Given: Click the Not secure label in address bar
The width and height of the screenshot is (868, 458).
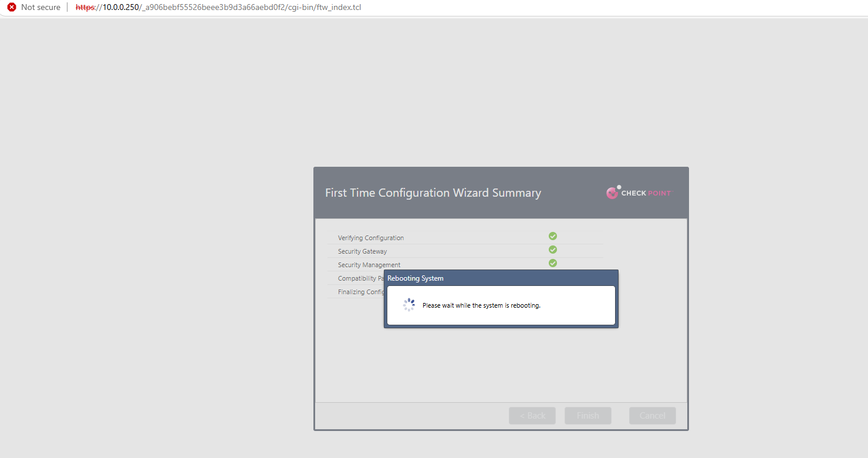Looking at the screenshot, I should (40, 7).
